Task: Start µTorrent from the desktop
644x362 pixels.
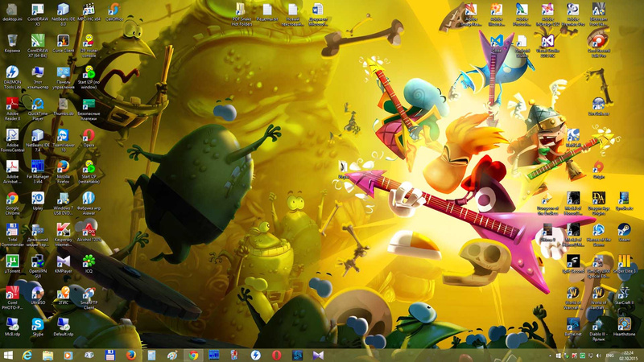Action: [12, 261]
